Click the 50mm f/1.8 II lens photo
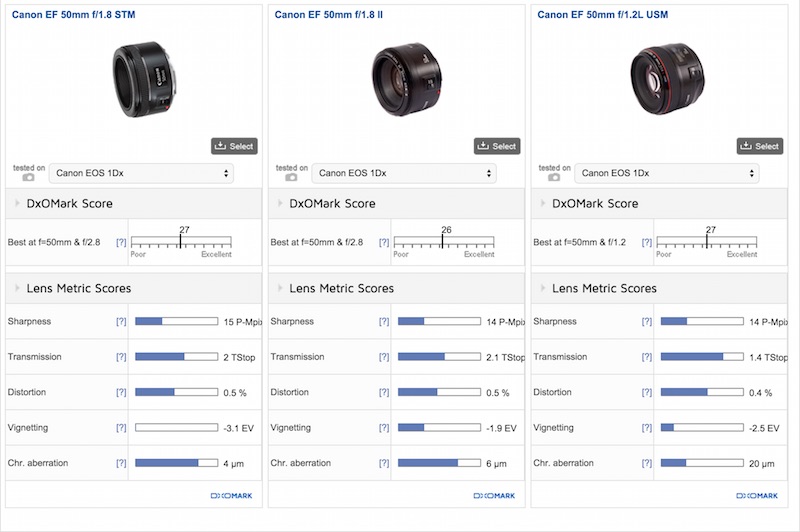 point(407,79)
